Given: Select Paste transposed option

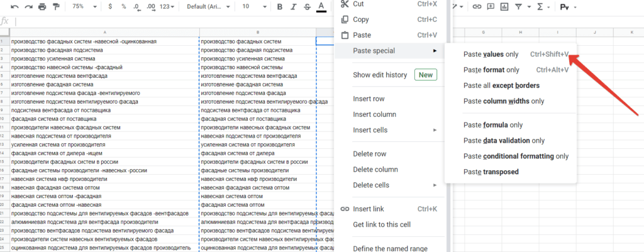Looking at the screenshot, I should tap(491, 172).
